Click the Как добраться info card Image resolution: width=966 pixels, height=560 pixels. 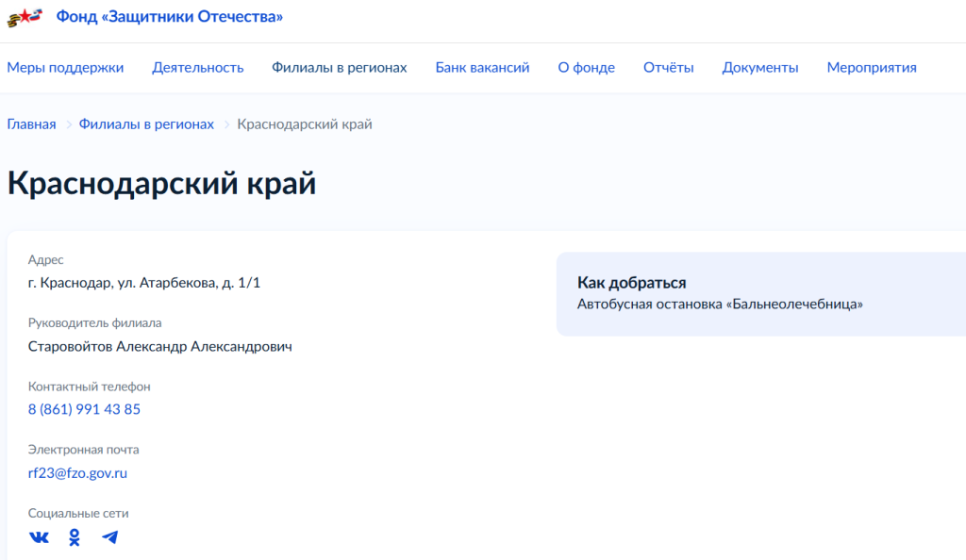click(760, 293)
